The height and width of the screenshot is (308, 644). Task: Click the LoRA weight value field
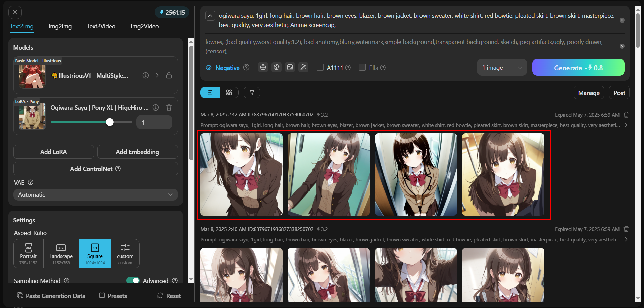click(x=143, y=122)
